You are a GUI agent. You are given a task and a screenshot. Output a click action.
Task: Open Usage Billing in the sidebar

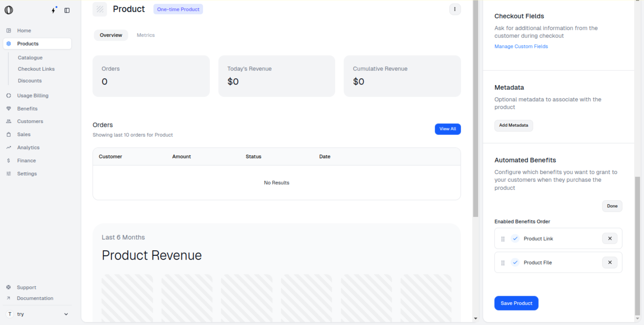32,96
